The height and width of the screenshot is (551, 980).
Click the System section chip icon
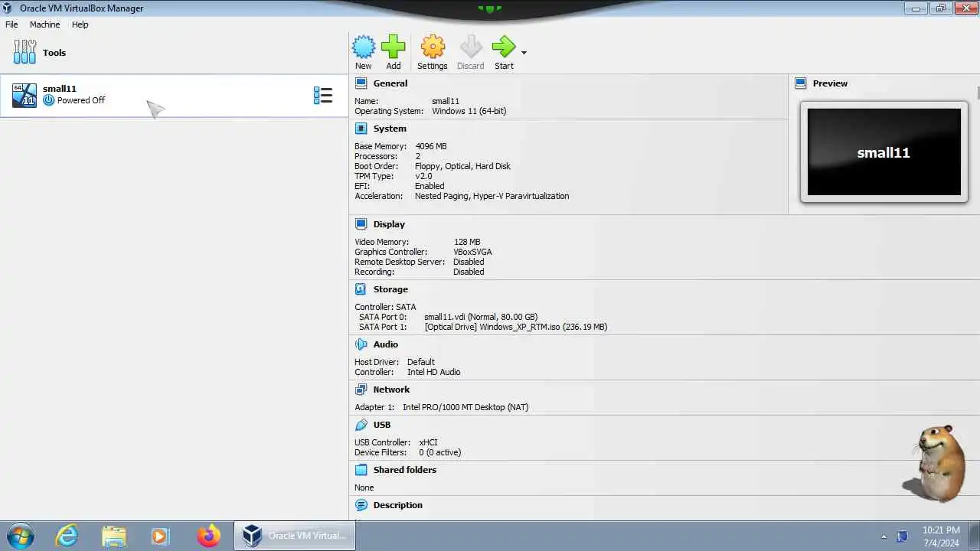click(x=361, y=129)
